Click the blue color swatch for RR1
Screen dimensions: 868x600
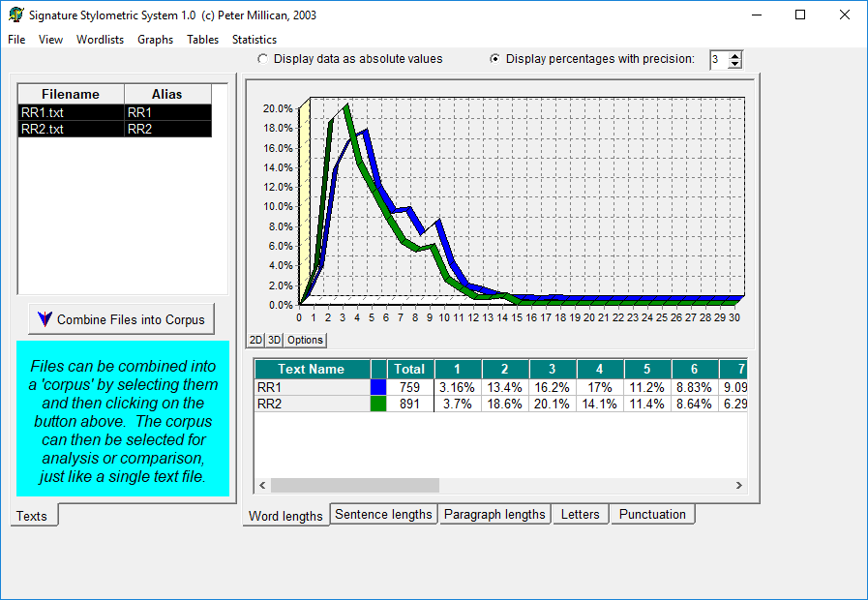[x=378, y=387]
